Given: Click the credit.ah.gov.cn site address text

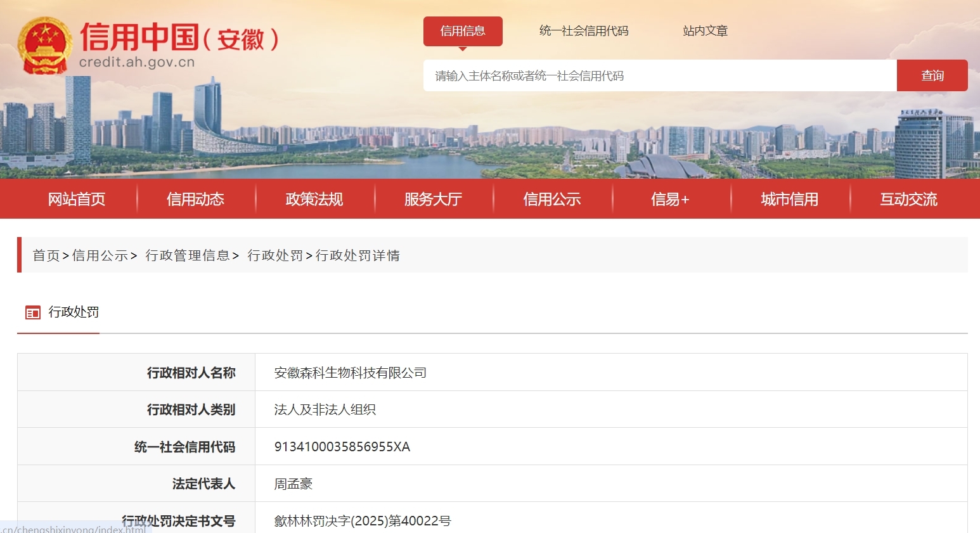Looking at the screenshot, I should pos(137,62).
